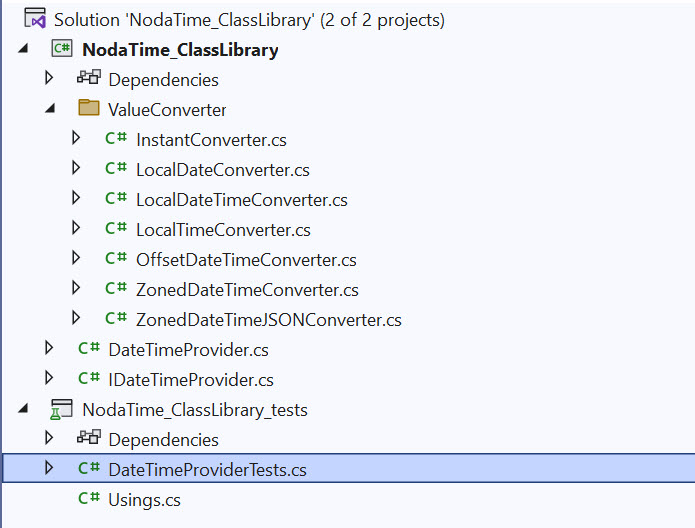Screen dimensions: 695x528
Task: Click the C# icon beside InstantConverter.cs
Action: (x=116, y=139)
